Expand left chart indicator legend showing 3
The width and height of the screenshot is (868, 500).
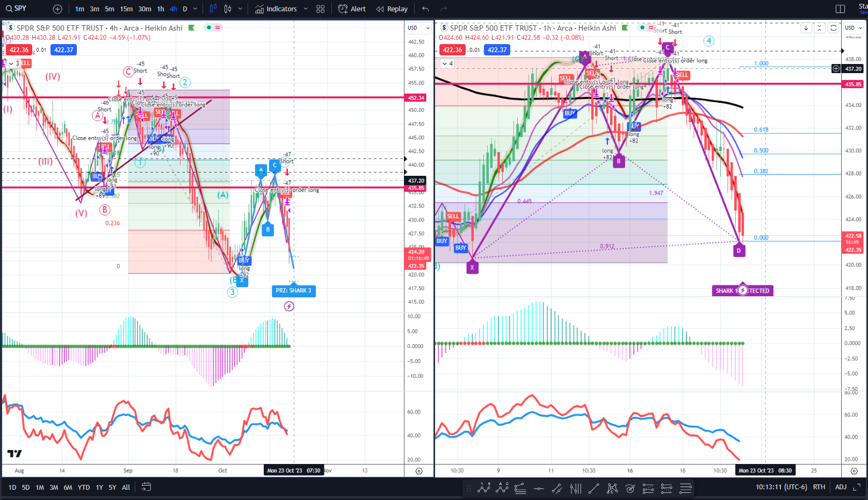[x=14, y=63]
